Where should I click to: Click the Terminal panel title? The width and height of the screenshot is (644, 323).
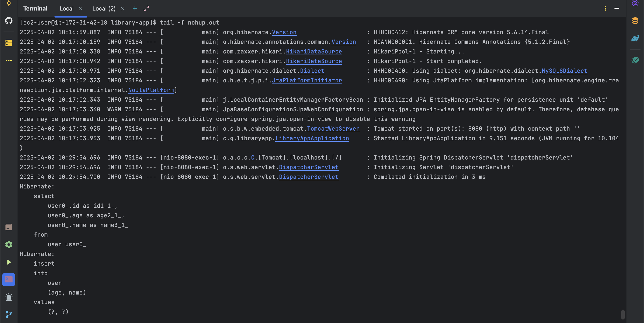tap(35, 9)
